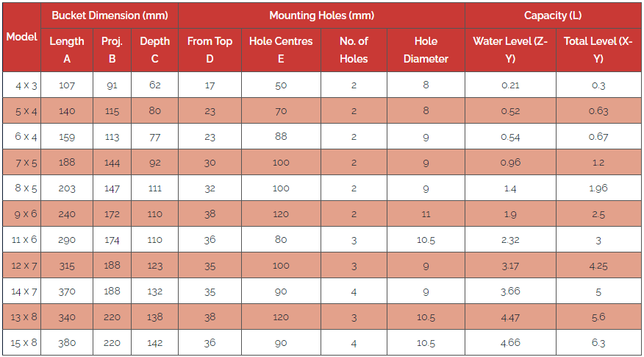The height and width of the screenshot is (357, 644).
Task: Select the Total Level (X-Y) header
Action: click(598, 50)
